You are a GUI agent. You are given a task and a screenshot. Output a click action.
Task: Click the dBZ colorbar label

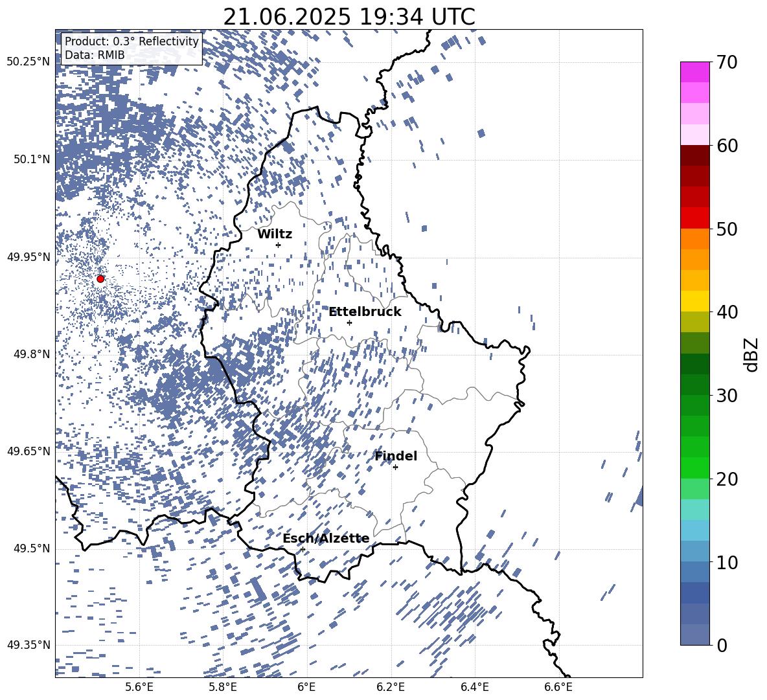752,354
